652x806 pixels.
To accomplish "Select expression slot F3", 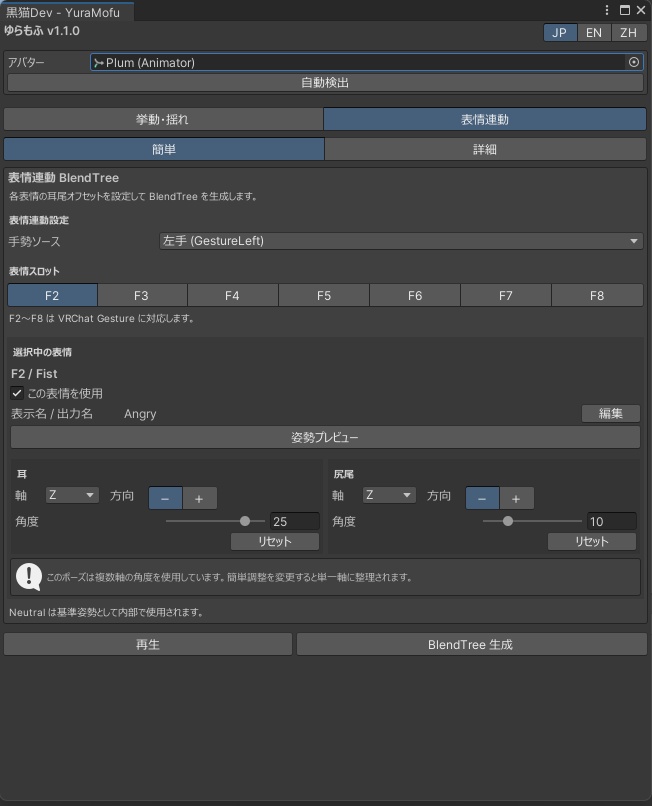I will [x=141, y=296].
